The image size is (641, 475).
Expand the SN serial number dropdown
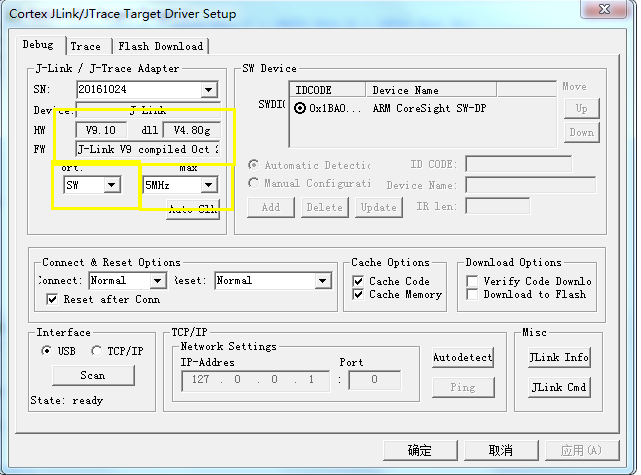pyautogui.click(x=208, y=90)
